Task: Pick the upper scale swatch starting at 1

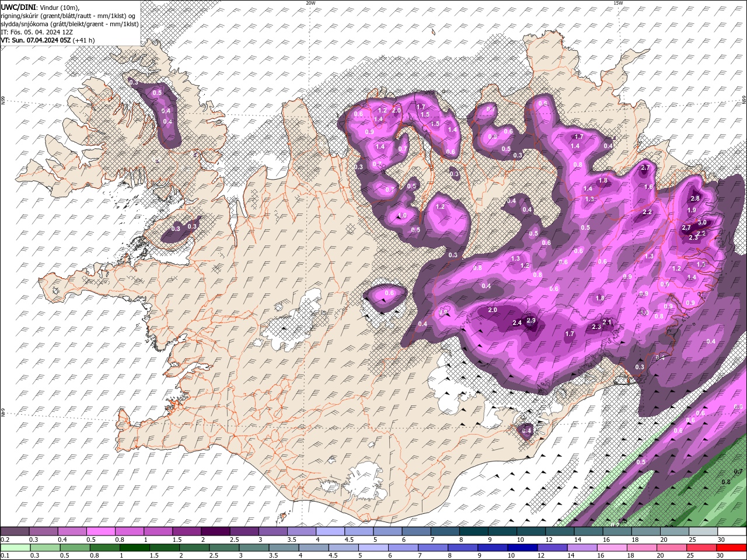Action: coord(158,531)
